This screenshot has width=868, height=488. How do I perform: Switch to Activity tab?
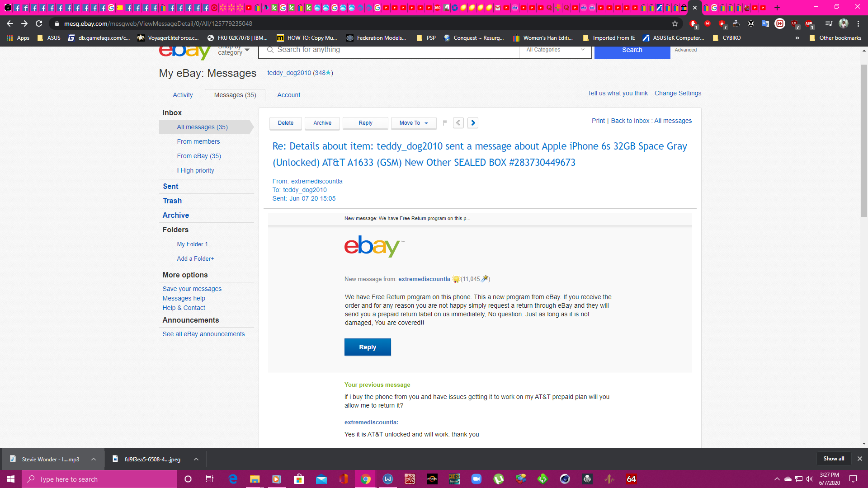point(183,95)
